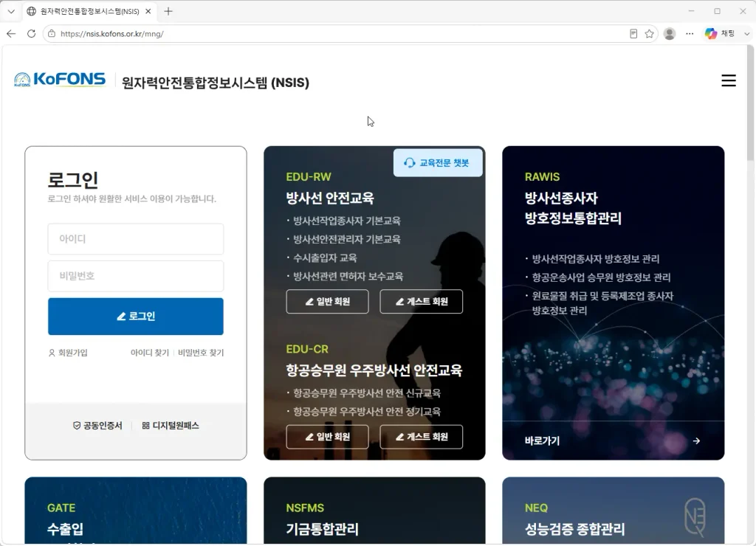This screenshot has width=756, height=546.
Task: Expand the chevron beside 채팅
Action: (746, 34)
